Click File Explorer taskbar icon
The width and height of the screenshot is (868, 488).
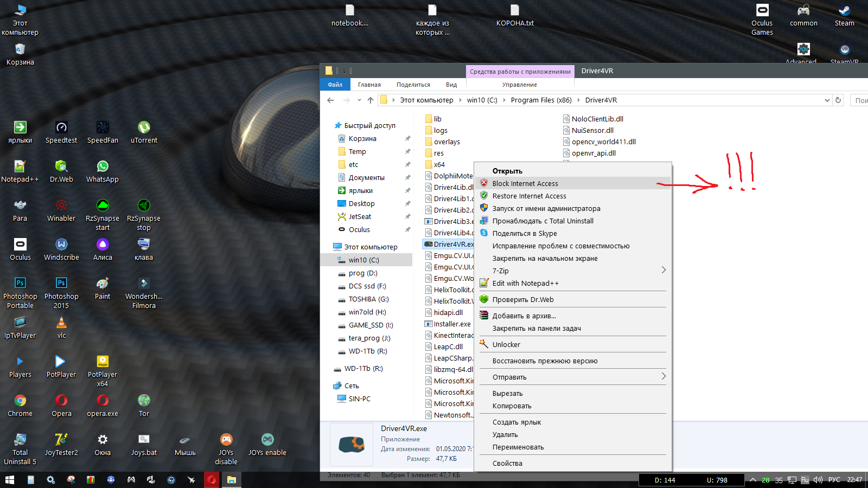[232, 480]
